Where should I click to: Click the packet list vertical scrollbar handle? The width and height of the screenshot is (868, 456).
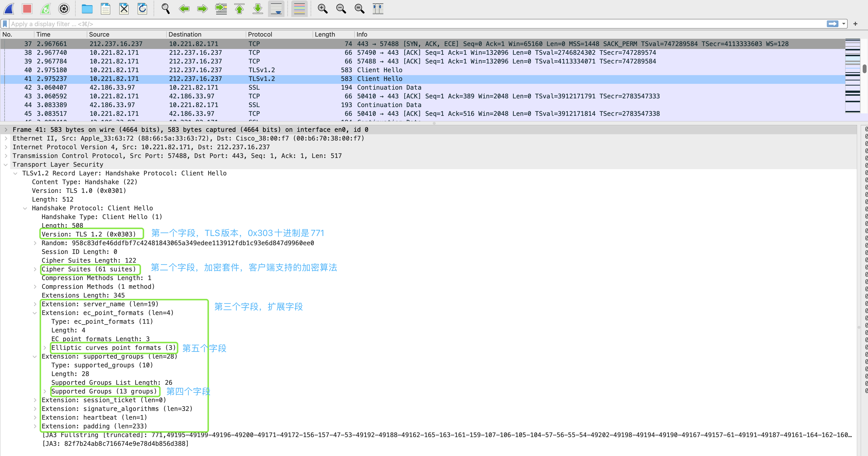[x=864, y=68]
